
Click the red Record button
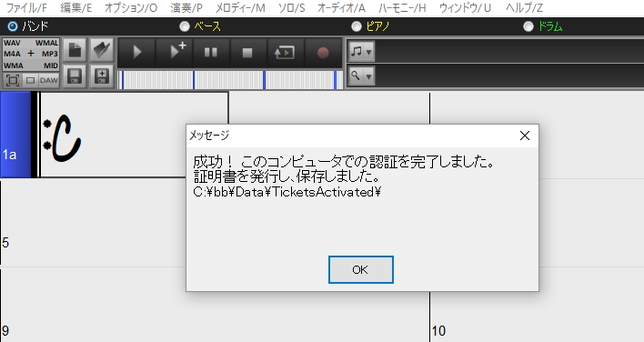[x=323, y=53]
